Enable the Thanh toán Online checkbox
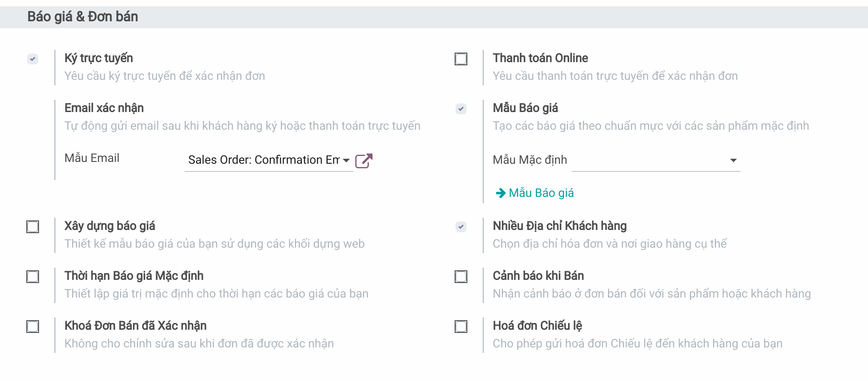Image resolution: width=868 pixels, height=381 pixels. pyautogui.click(x=461, y=59)
